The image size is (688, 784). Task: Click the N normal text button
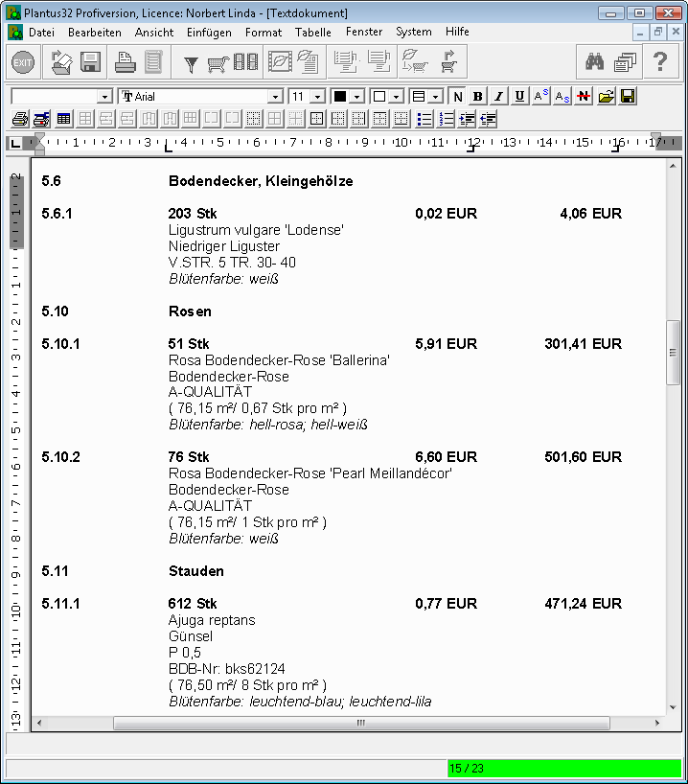pos(457,97)
